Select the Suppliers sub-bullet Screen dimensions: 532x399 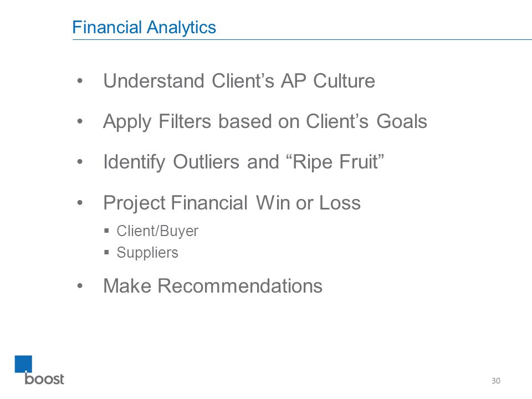(147, 253)
